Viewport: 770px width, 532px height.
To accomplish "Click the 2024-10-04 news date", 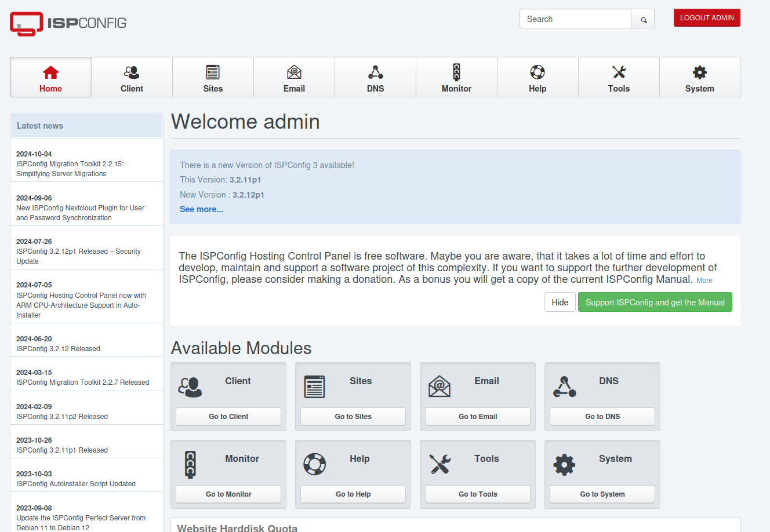I will click(x=34, y=154).
